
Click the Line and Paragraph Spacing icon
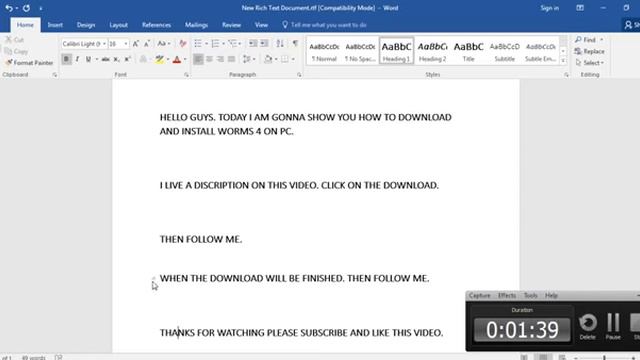click(x=247, y=59)
